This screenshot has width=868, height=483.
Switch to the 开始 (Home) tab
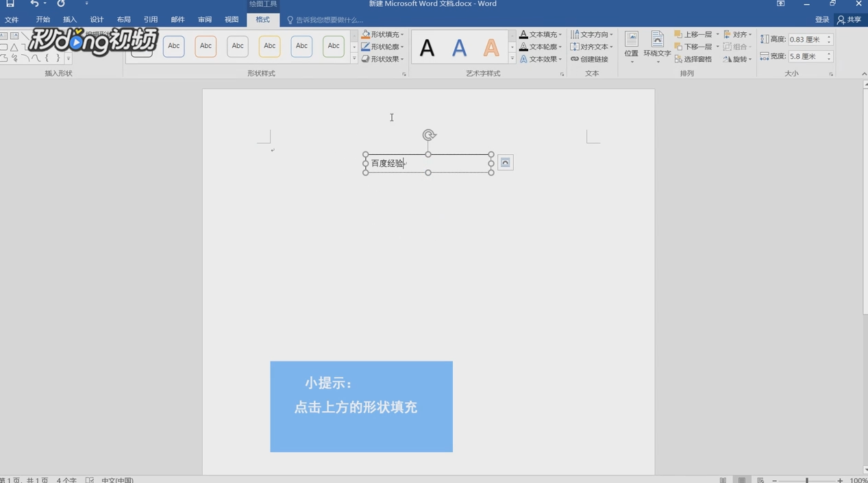pos(43,20)
